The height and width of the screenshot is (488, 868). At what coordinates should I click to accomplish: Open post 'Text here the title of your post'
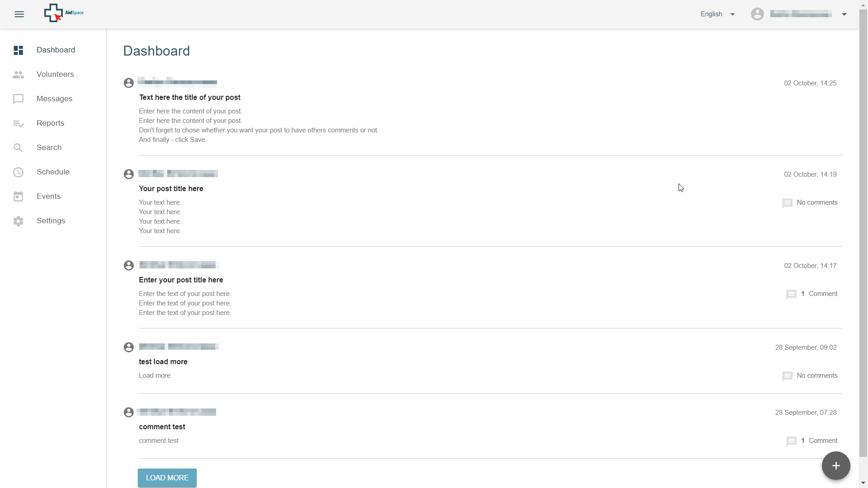point(189,97)
